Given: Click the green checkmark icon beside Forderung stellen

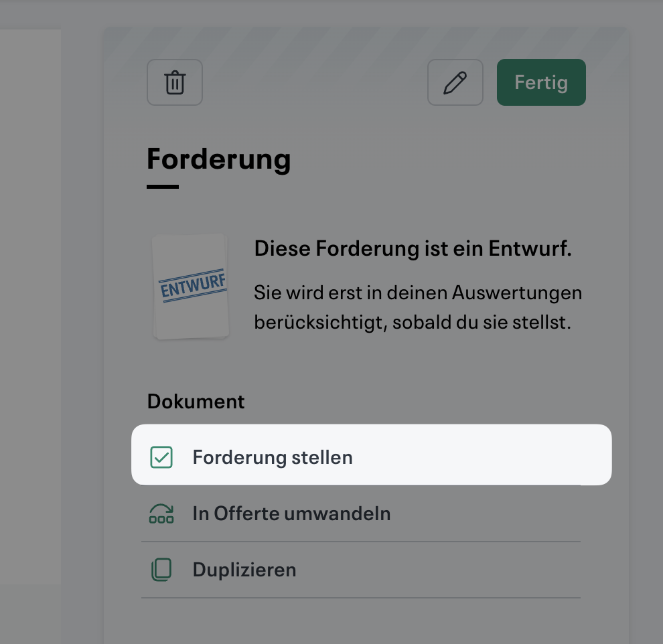Looking at the screenshot, I should pos(161,457).
